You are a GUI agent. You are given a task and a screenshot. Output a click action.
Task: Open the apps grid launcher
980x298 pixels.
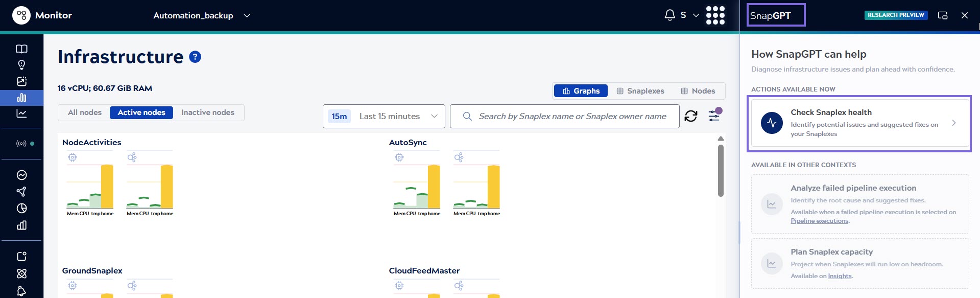pos(715,15)
